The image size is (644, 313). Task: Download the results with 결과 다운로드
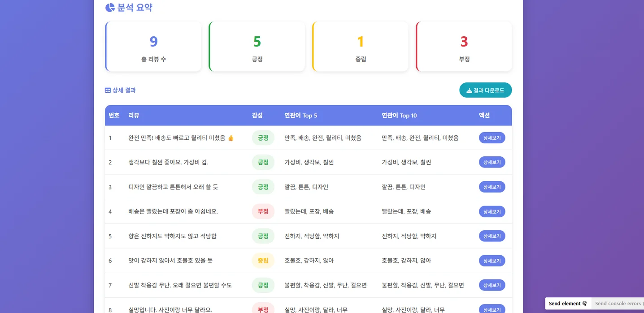[x=485, y=90]
